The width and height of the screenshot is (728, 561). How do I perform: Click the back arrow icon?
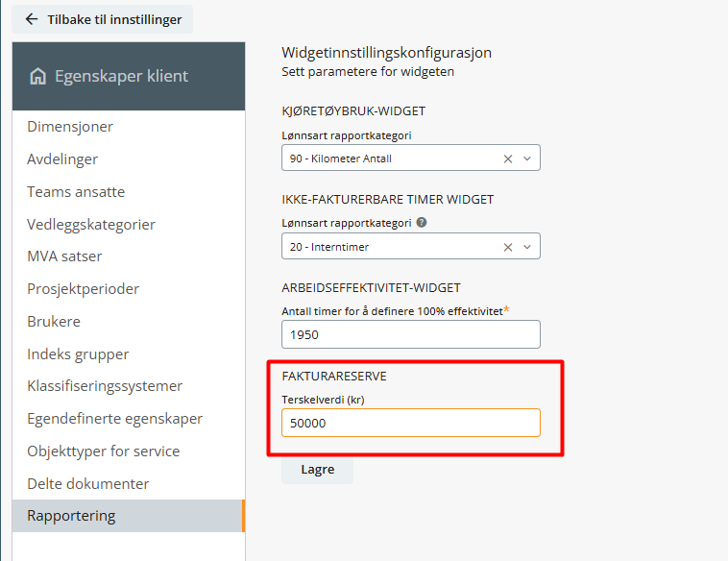[x=32, y=19]
